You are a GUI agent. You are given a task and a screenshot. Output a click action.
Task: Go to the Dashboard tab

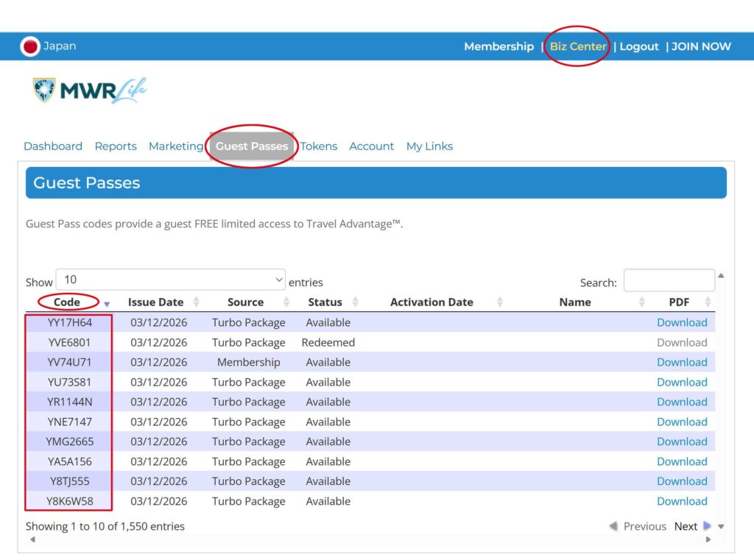(53, 146)
